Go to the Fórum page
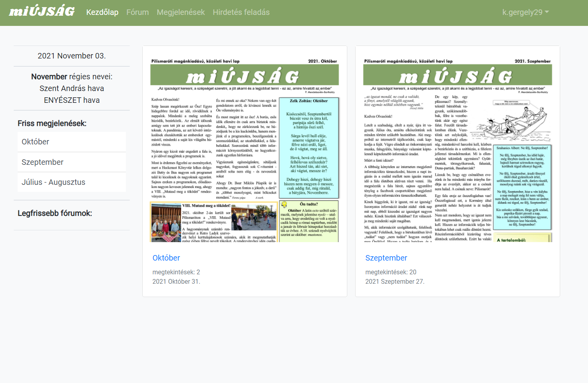 [138, 12]
